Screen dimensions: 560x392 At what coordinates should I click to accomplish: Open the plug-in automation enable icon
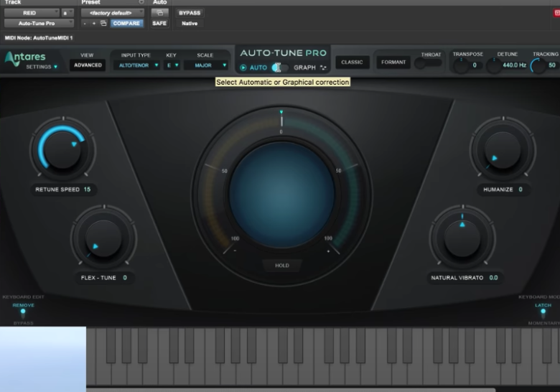tap(159, 13)
